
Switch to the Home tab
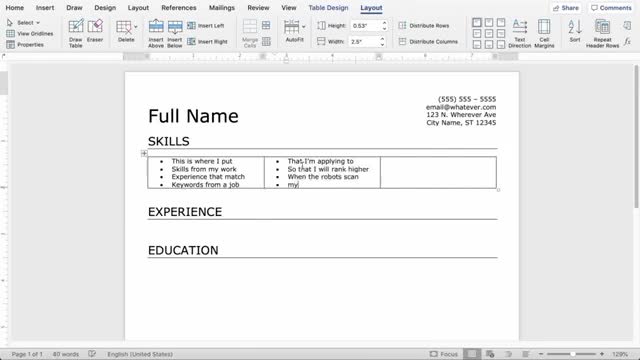15,8
